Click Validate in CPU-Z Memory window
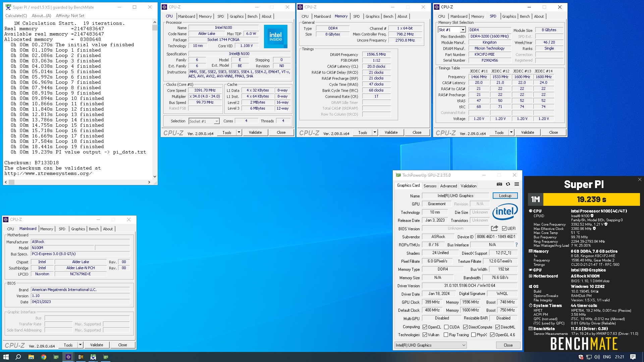 [x=391, y=132]
